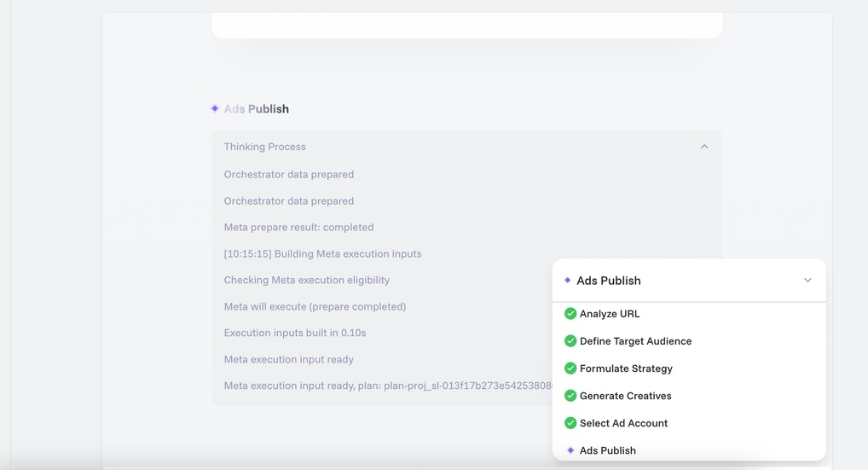Click the green checkmark next to Define Target Audience
The image size is (868, 470).
click(x=570, y=341)
